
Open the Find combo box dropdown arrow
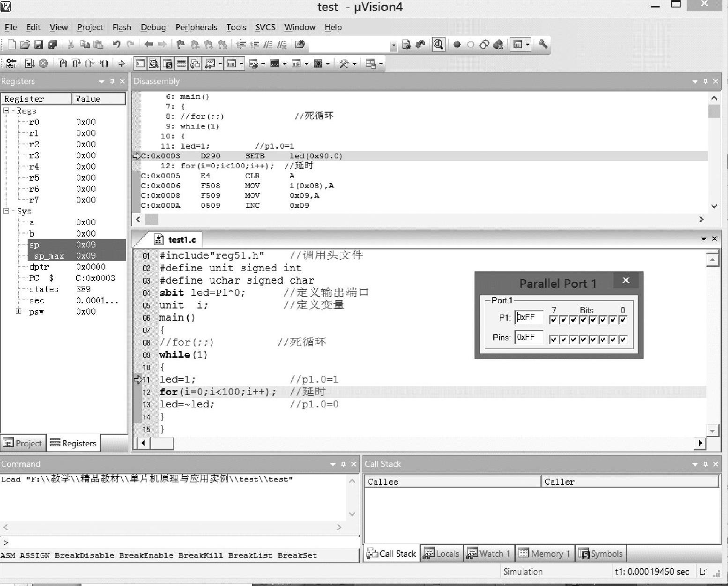click(394, 45)
